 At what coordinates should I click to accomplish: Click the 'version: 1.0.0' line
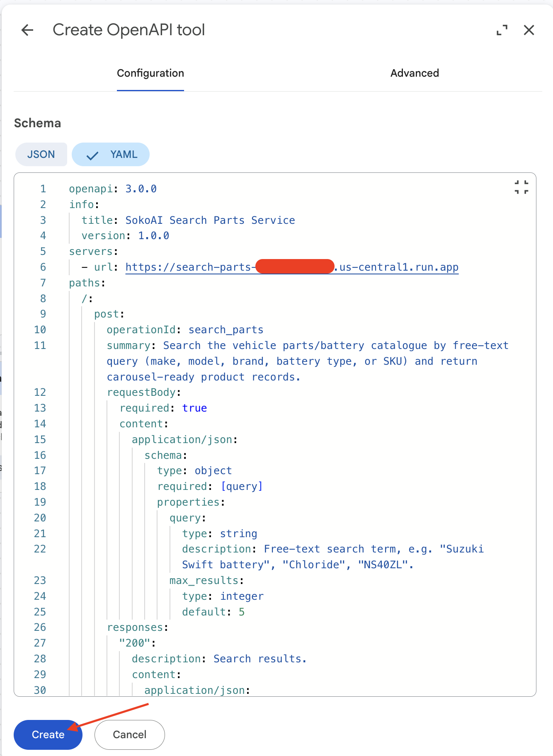pyautogui.click(x=125, y=236)
